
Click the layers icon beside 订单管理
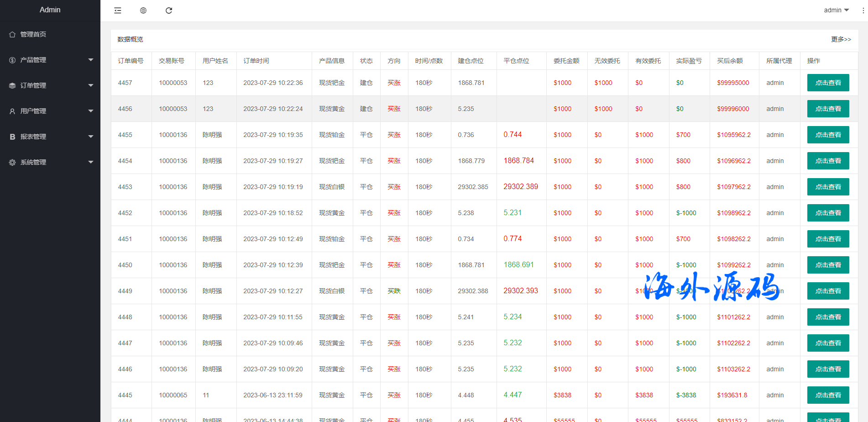(12, 85)
